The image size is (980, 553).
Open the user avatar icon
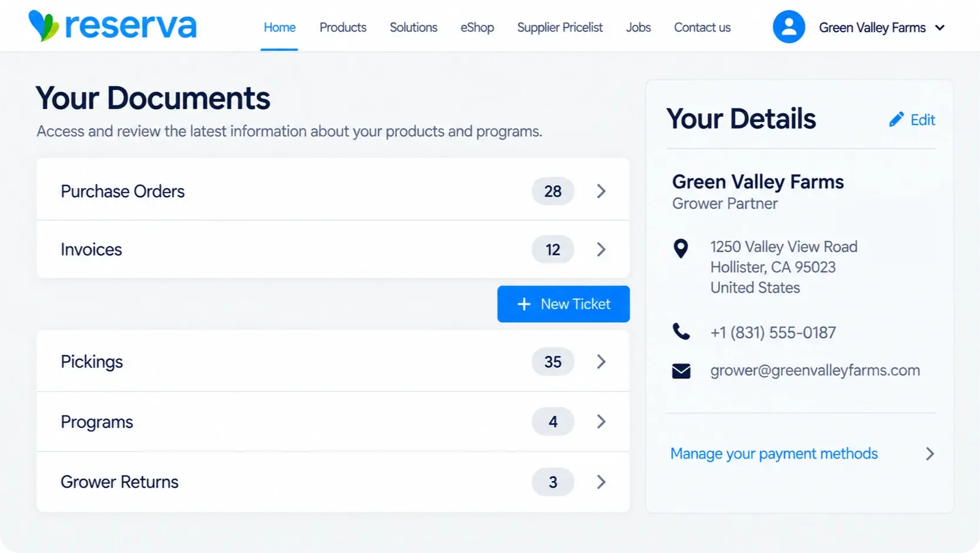pyautogui.click(x=789, y=27)
